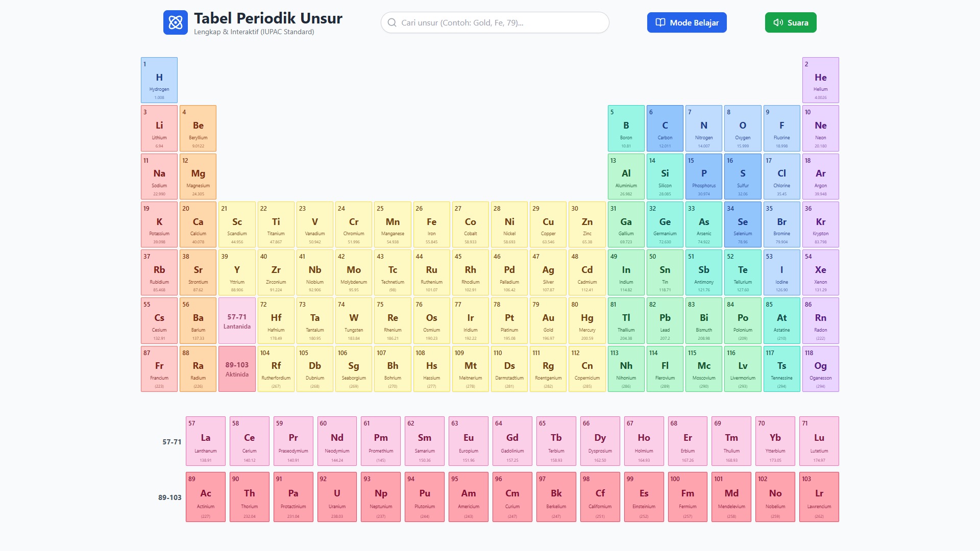Click the speaker icon on the Suara button

pyautogui.click(x=778, y=22)
